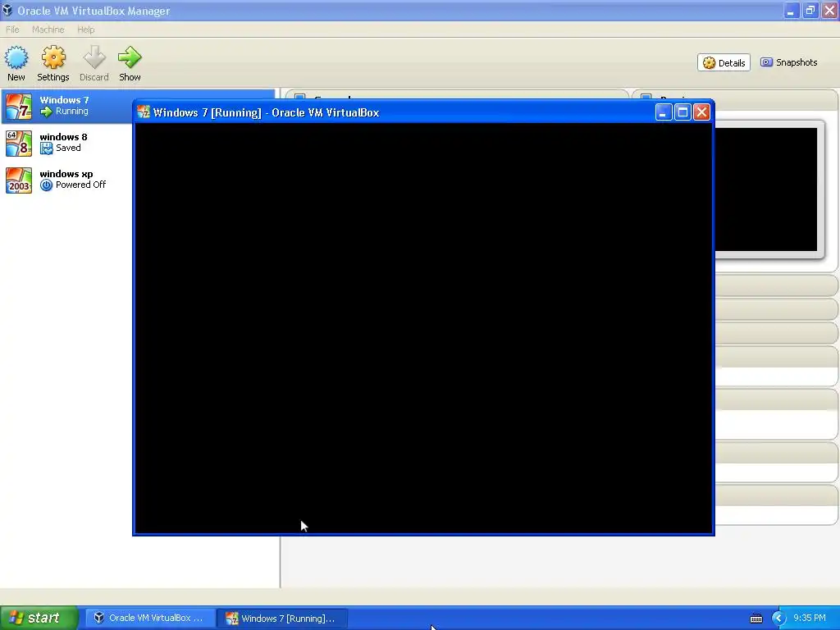Click the Windows 7 OS icon in list
The width and height of the screenshot is (840, 630).
click(x=19, y=106)
